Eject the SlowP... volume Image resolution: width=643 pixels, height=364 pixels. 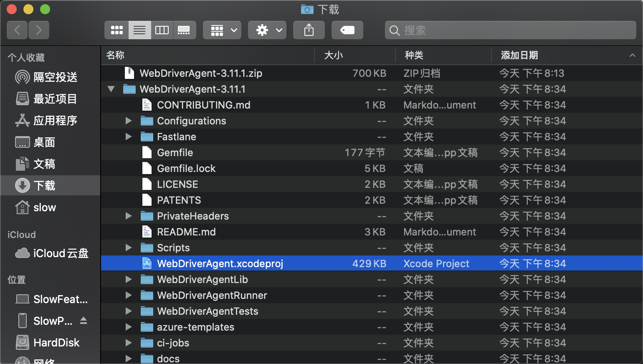pos(84,321)
